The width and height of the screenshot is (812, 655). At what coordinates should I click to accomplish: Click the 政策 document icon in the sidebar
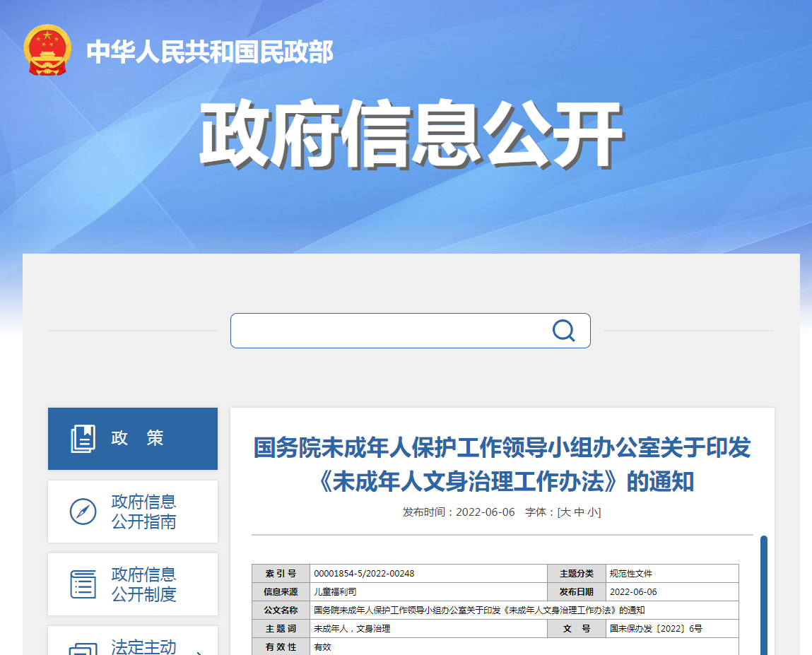(x=83, y=439)
